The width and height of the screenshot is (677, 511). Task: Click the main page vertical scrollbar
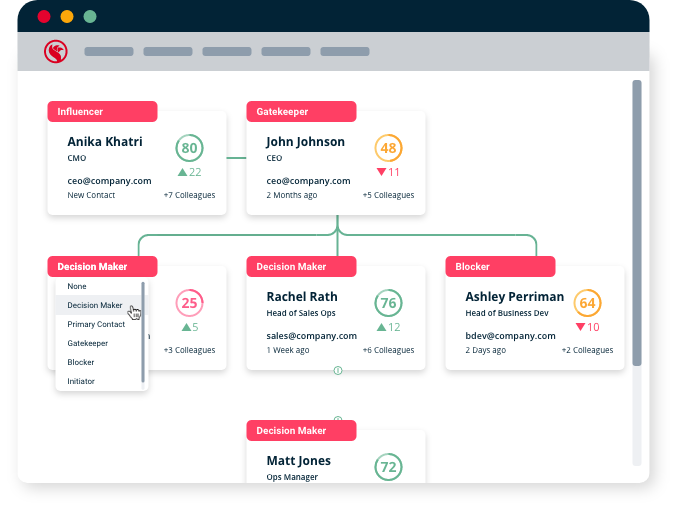tap(637, 223)
